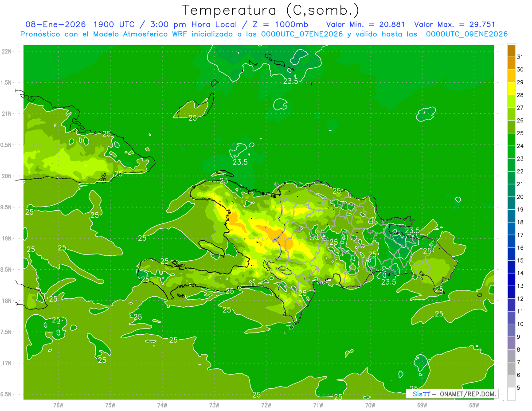
Task: Click the '29' value on the color scale
Action: [520, 82]
